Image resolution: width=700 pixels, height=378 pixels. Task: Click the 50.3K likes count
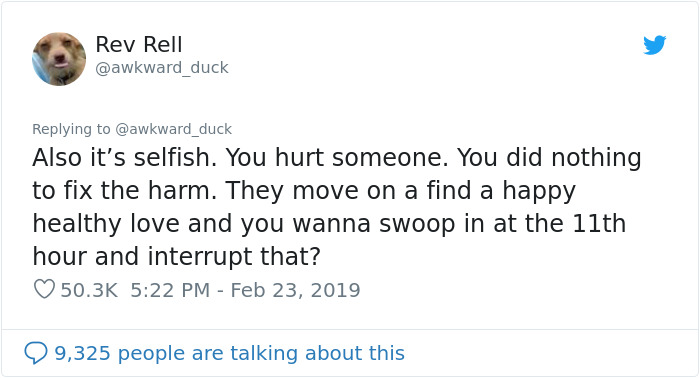pos(89,290)
